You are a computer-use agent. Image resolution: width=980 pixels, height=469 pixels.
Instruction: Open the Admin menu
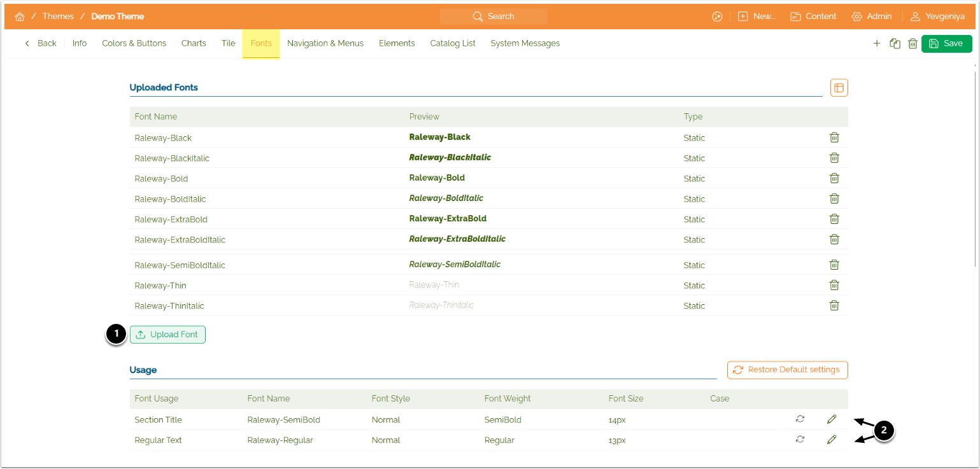click(872, 17)
